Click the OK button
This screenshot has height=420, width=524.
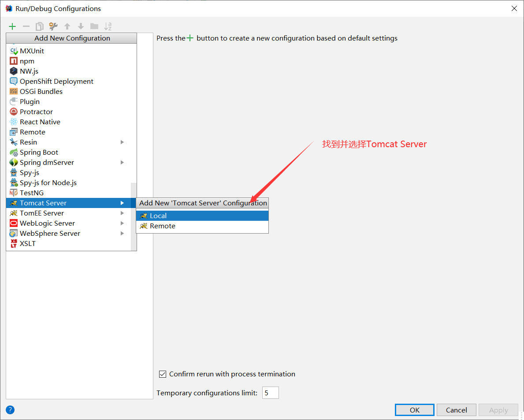[415, 410]
